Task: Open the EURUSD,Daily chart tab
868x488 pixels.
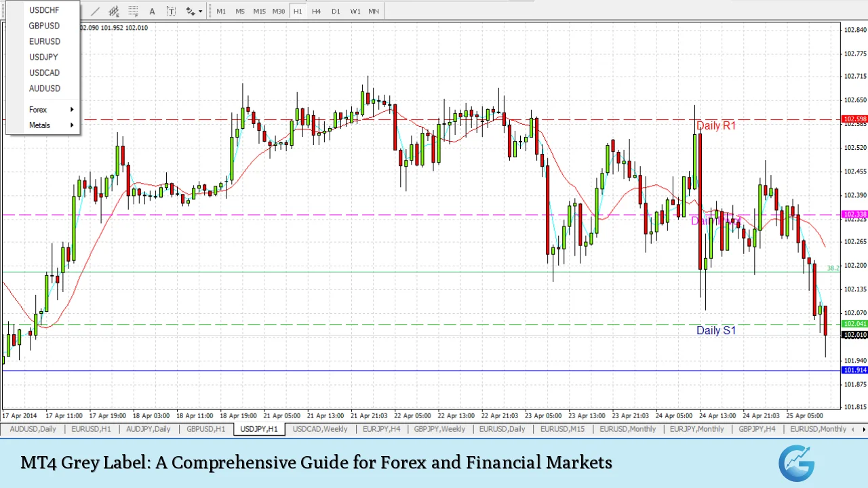Action: click(502, 429)
